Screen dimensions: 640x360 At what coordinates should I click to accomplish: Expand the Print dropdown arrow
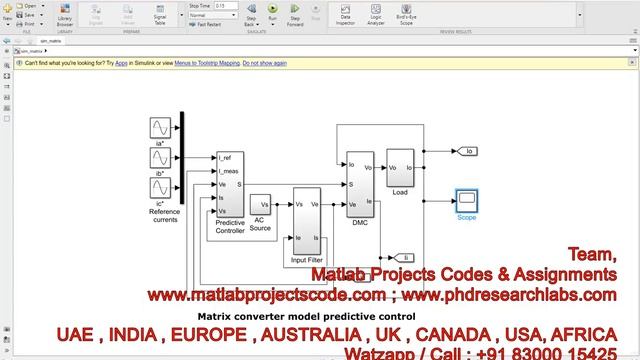click(41, 24)
